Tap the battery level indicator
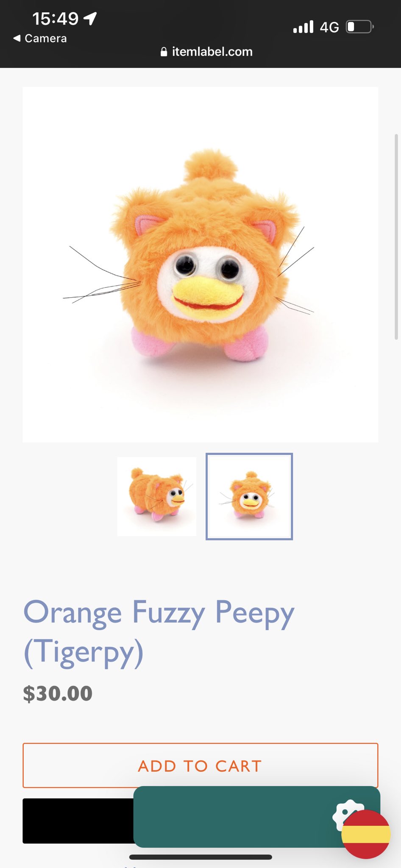The width and height of the screenshot is (401, 868). 359,27
